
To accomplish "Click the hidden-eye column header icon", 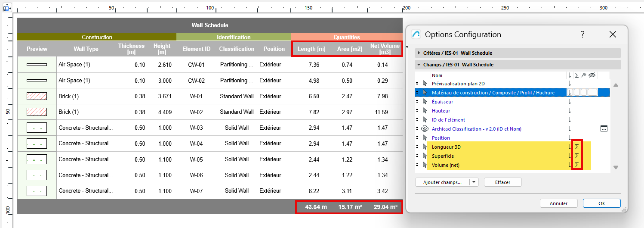I will pos(592,75).
